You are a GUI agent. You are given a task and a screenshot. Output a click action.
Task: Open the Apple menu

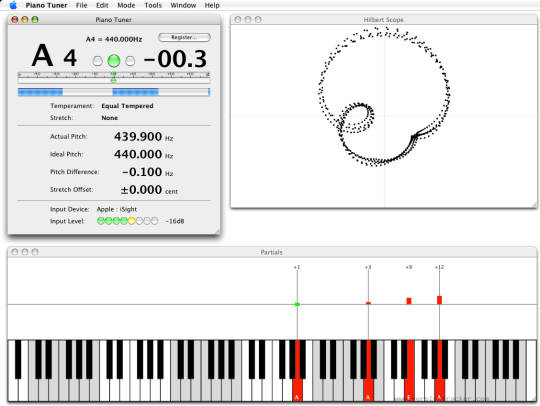[13, 5]
